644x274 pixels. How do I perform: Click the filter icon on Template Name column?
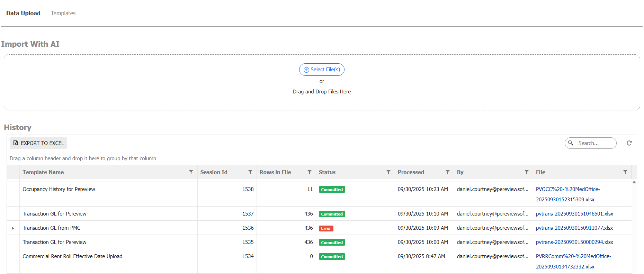(191, 172)
